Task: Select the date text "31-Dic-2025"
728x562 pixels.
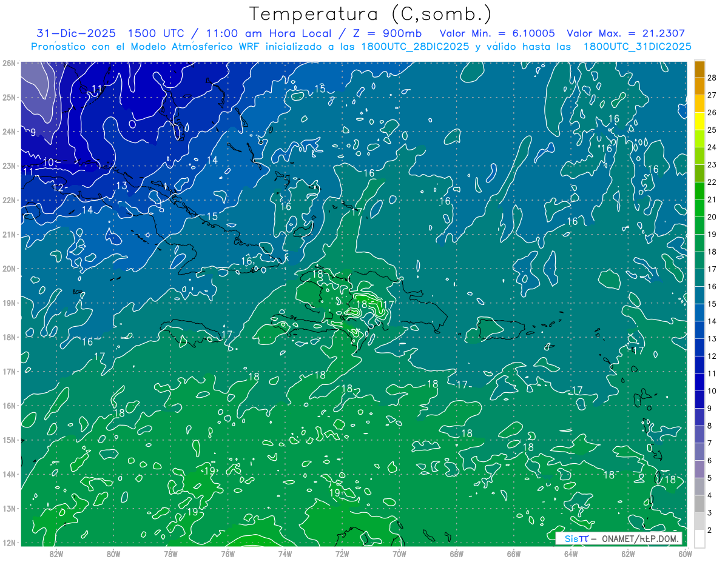Action: pyautogui.click(x=76, y=33)
